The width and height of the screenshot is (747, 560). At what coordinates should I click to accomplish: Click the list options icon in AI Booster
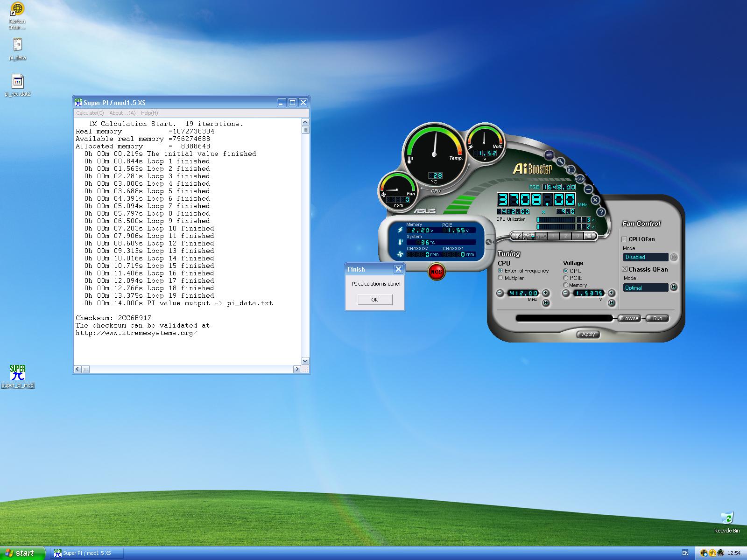tap(571, 170)
